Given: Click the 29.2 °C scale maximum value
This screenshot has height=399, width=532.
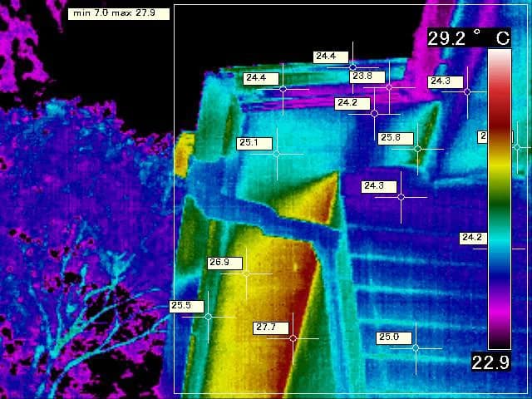Looking at the screenshot, I should 469,38.
